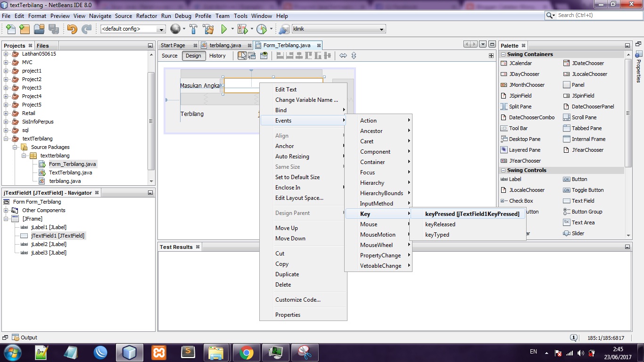The image size is (644, 362).
Task: Open the Profile Project icon in the toolbar
Action: click(262, 28)
